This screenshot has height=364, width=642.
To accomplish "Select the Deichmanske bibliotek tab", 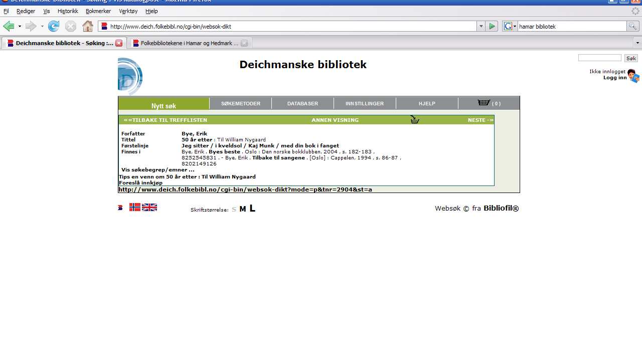I will [x=64, y=43].
